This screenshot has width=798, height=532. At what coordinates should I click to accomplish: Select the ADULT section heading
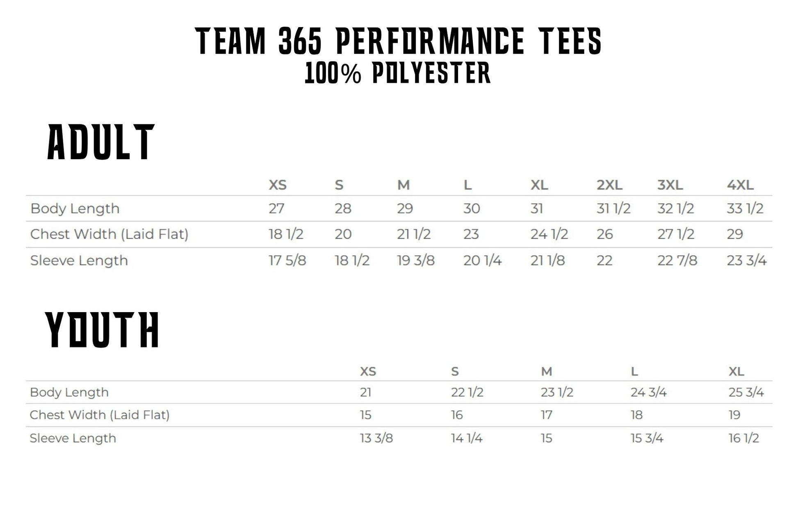pyautogui.click(x=101, y=142)
